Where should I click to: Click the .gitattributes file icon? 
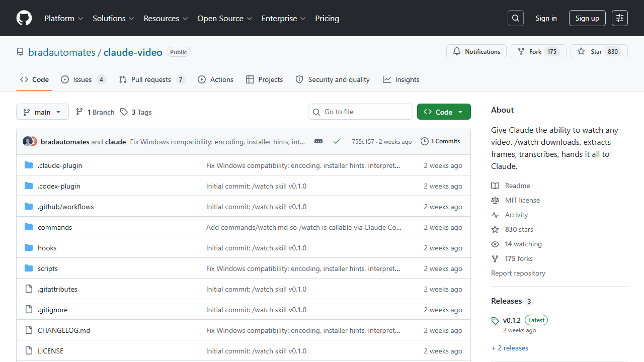29,289
